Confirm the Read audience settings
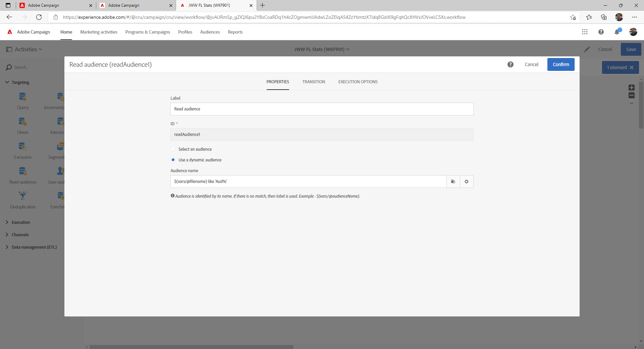The image size is (644, 349). (561, 64)
